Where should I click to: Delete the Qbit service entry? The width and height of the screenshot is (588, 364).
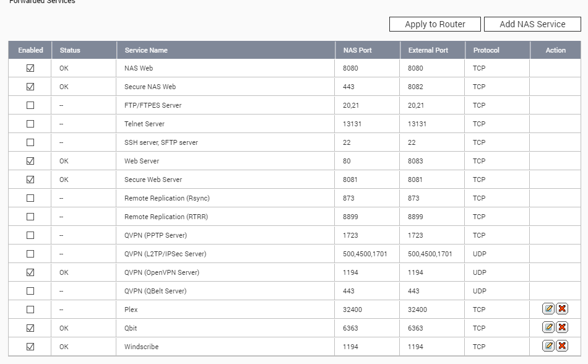(x=562, y=327)
